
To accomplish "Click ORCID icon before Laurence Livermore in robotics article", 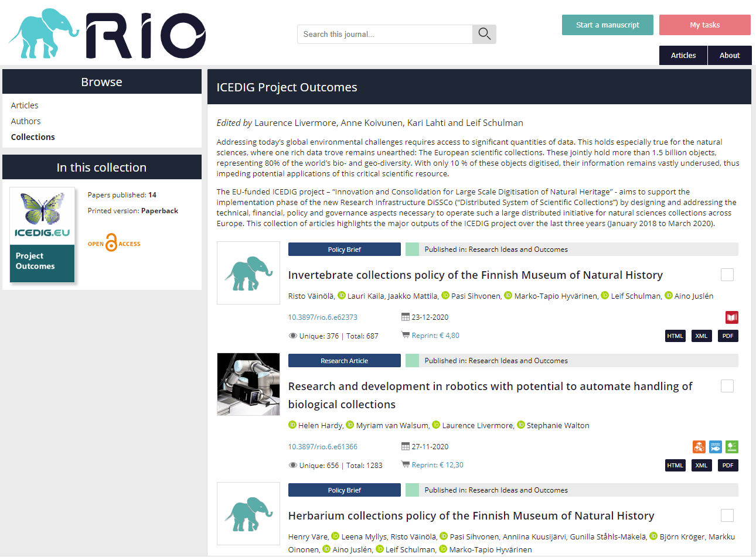I will 436,425.
